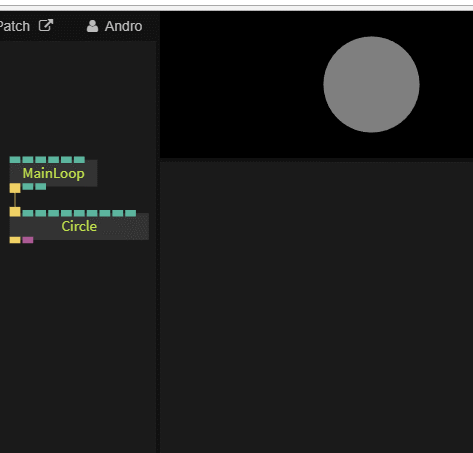
Task: Open the Patch menu label
Action: tap(15, 26)
